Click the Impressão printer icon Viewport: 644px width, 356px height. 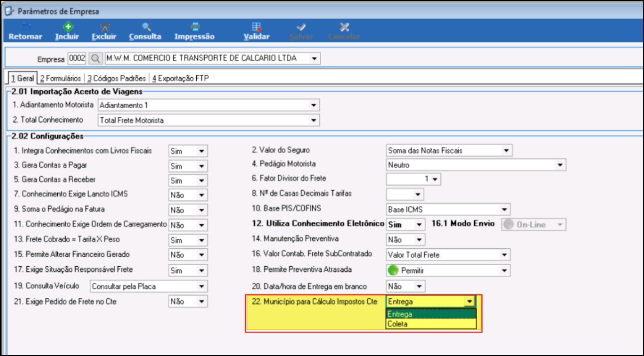pyautogui.click(x=195, y=27)
